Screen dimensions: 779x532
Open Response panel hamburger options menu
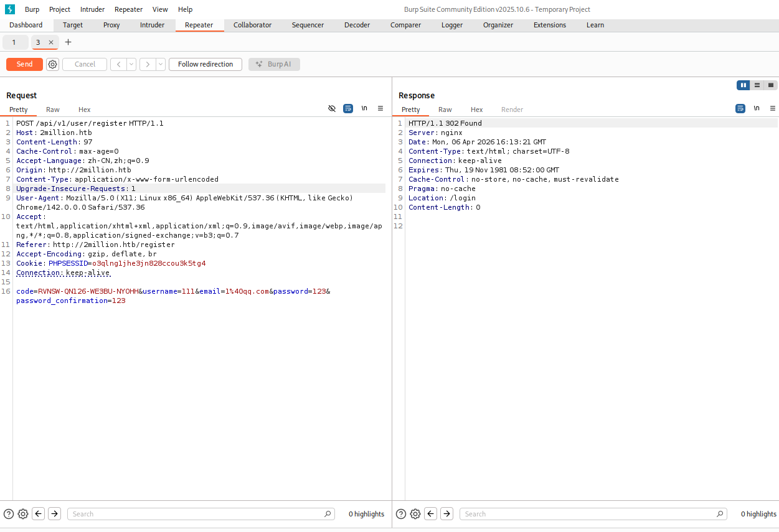coord(773,108)
